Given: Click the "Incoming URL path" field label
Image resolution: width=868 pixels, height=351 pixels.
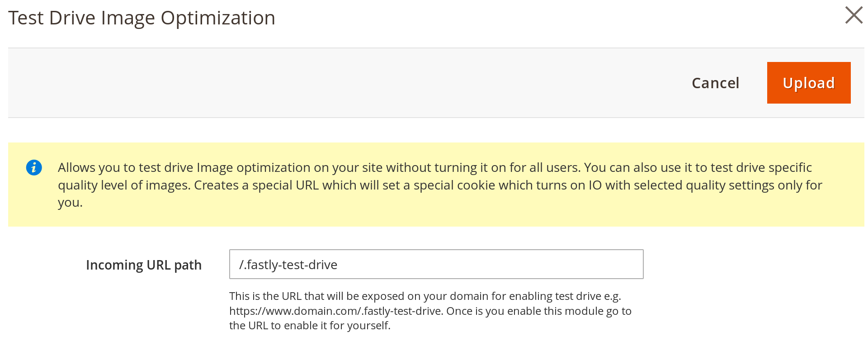Looking at the screenshot, I should pyautogui.click(x=143, y=265).
